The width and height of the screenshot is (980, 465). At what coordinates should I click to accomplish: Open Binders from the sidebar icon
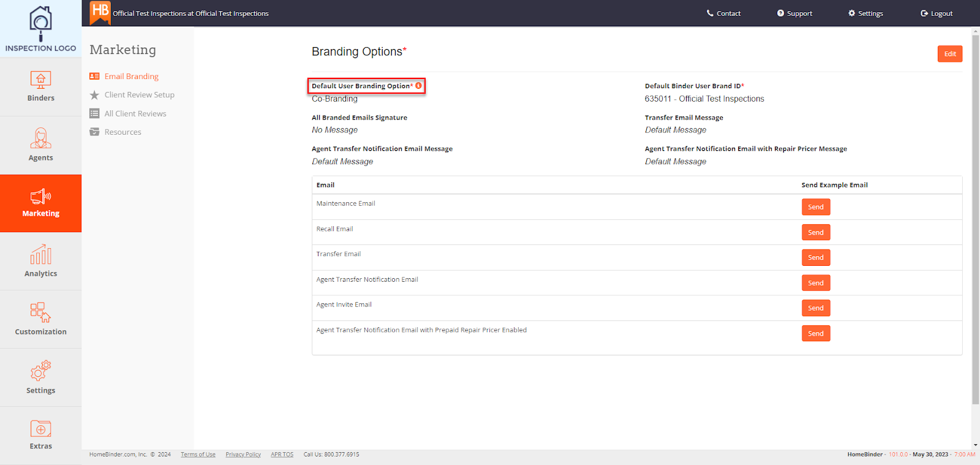40,80
